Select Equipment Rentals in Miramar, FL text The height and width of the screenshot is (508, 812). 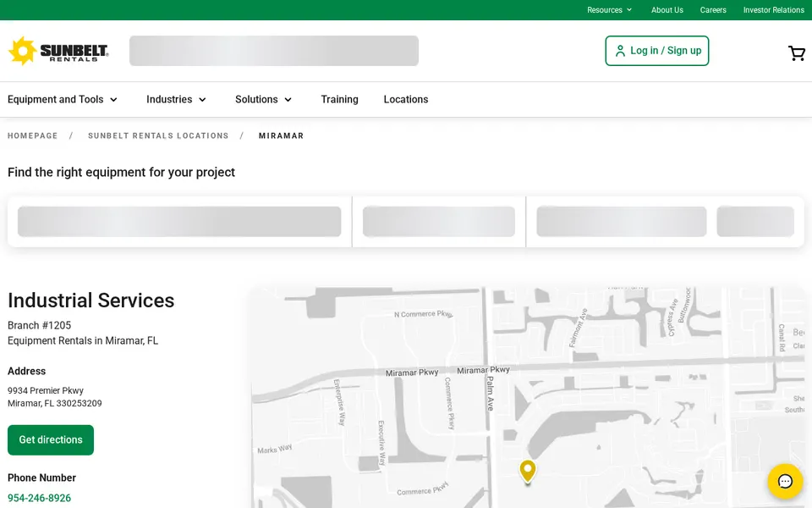click(x=83, y=341)
